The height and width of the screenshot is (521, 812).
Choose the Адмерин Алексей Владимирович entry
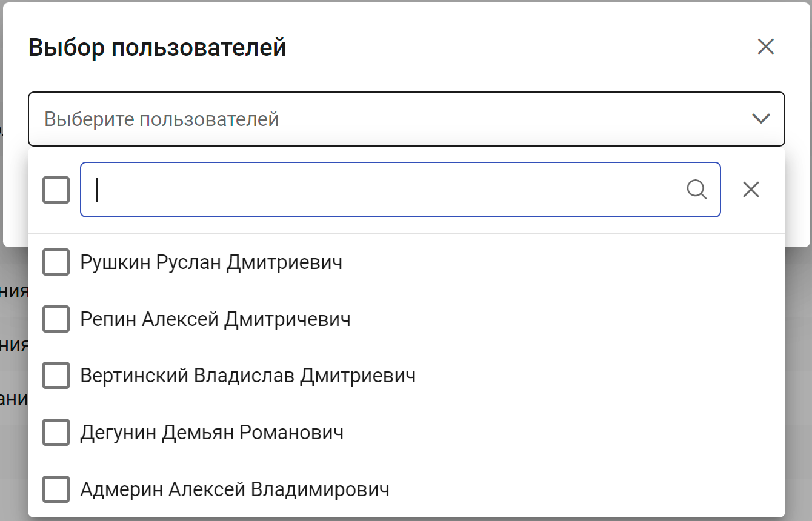(x=235, y=489)
